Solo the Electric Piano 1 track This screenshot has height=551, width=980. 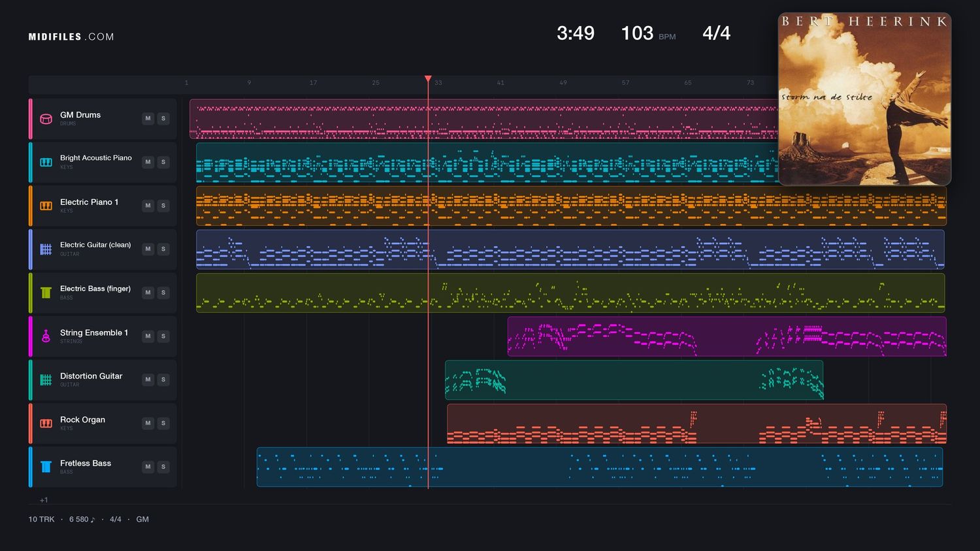(x=163, y=206)
